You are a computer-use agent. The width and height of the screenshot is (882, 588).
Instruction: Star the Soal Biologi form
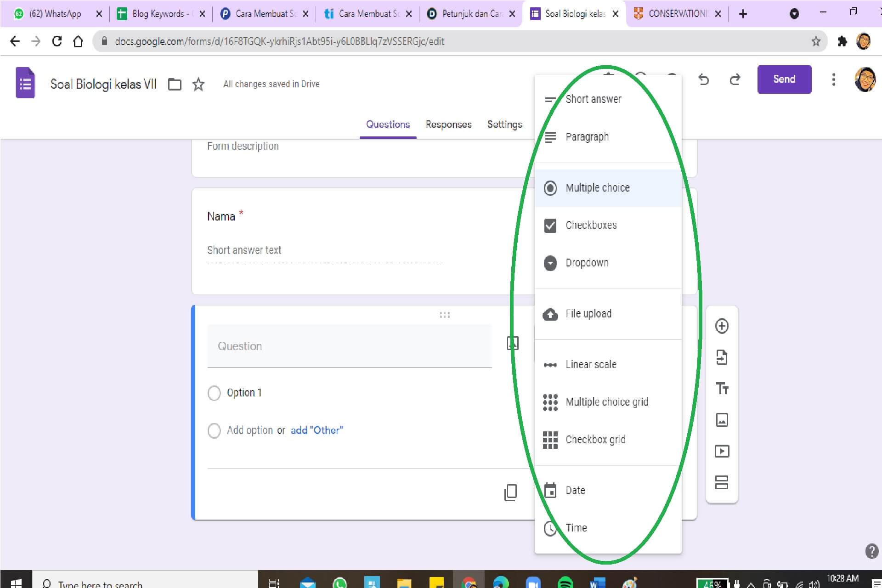pyautogui.click(x=198, y=85)
